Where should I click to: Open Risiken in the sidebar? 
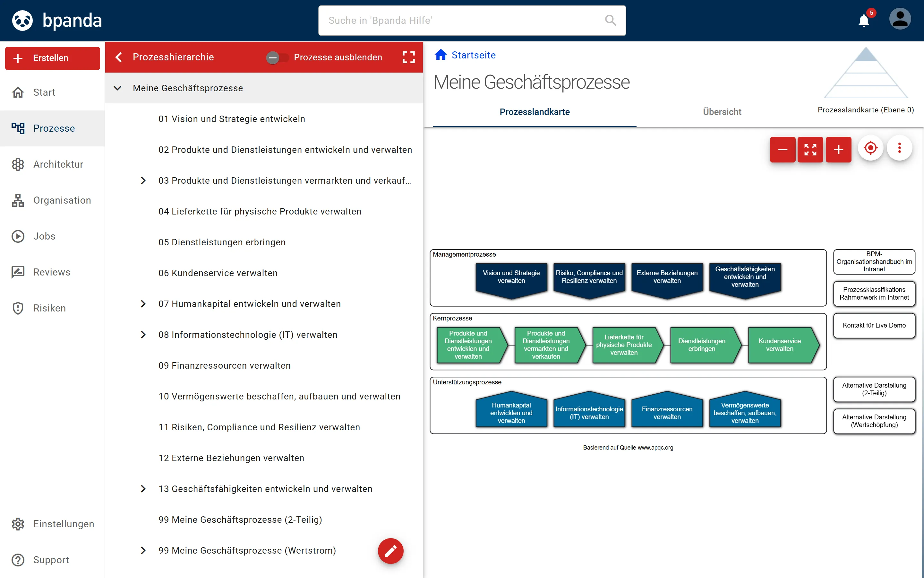pyautogui.click(x=52, y=308)
